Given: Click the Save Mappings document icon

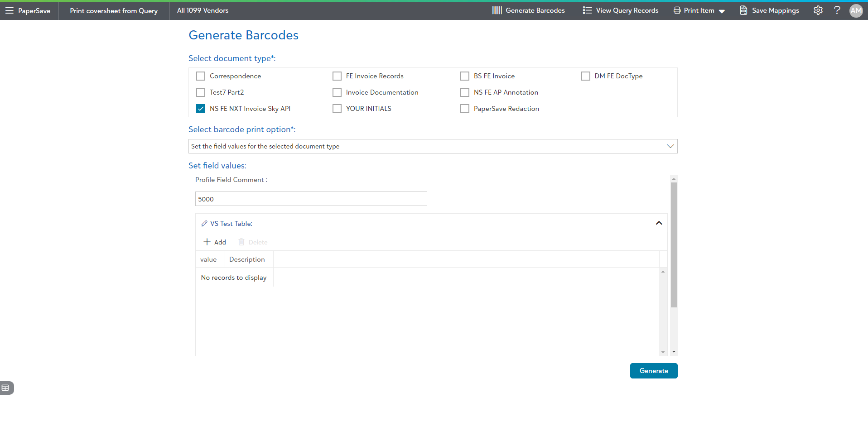Looking at the screenshot, I should pos(743,10).
